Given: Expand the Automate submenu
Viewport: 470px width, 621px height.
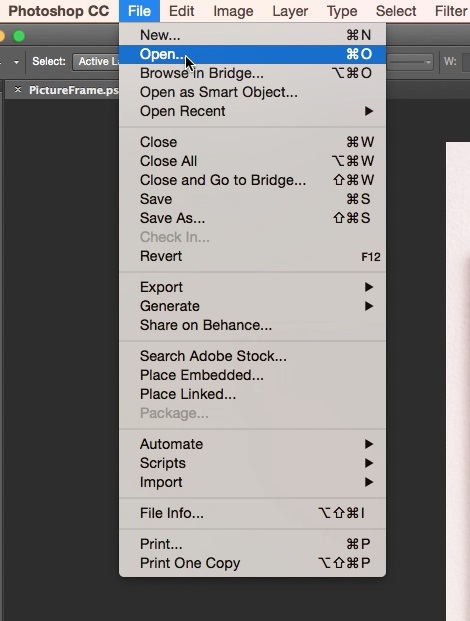Looking at the screenshot, I should click(252, 444).
